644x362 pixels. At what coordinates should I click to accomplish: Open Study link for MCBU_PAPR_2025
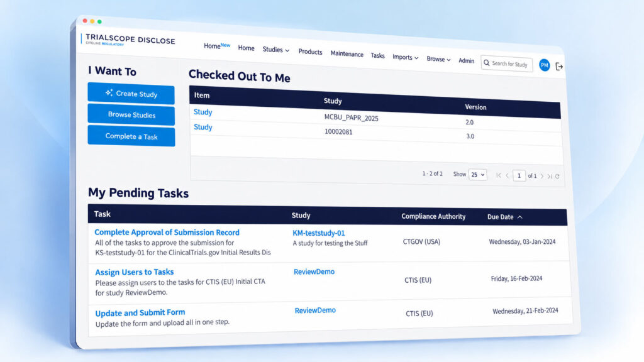pos(203,112)
